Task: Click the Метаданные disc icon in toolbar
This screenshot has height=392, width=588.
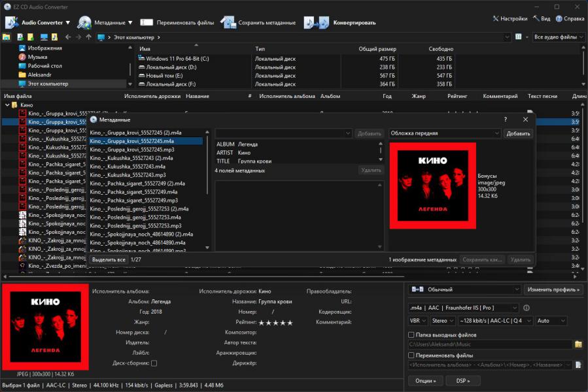Action: [x=84, y=23]
